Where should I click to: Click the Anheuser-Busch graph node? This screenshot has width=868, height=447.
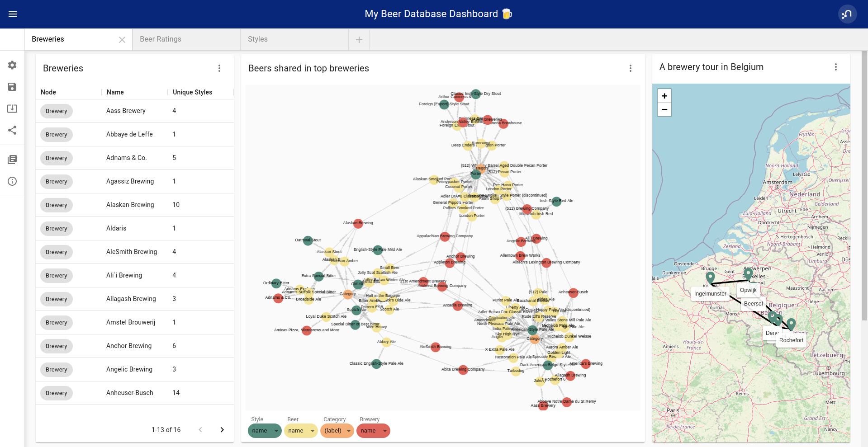[x=574, y=292]
